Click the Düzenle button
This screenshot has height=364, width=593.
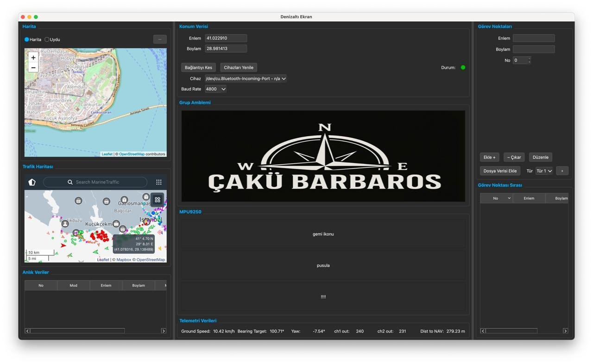click(x=541, y=157)
